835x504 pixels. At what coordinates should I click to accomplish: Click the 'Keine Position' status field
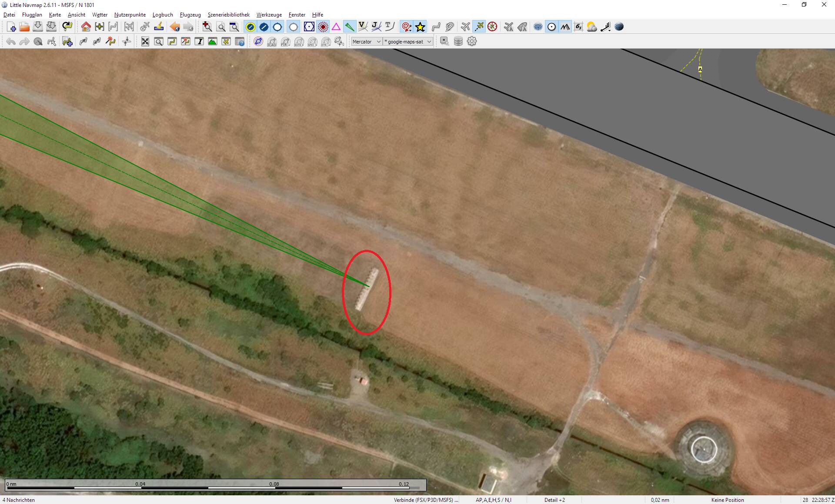[x=727, y=500]
